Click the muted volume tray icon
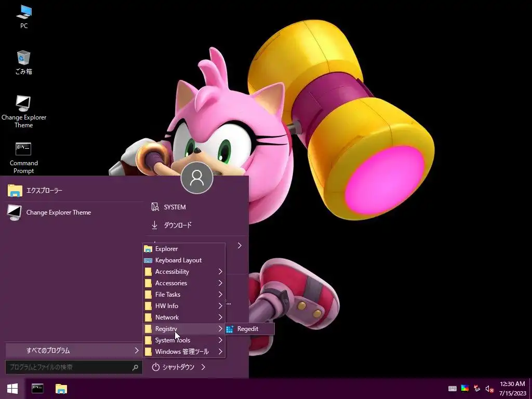Screen dimensions: 532x399 [x=489, y=389]
